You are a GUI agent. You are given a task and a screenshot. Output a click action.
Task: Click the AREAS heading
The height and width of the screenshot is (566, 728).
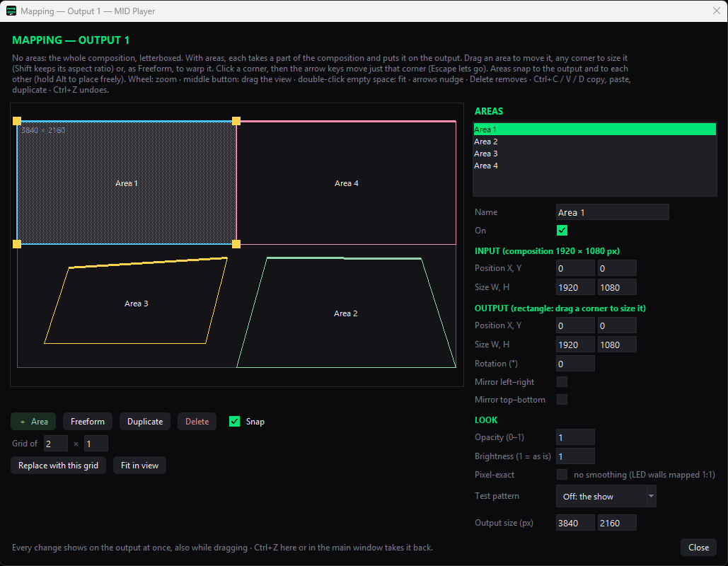[488, 111]
